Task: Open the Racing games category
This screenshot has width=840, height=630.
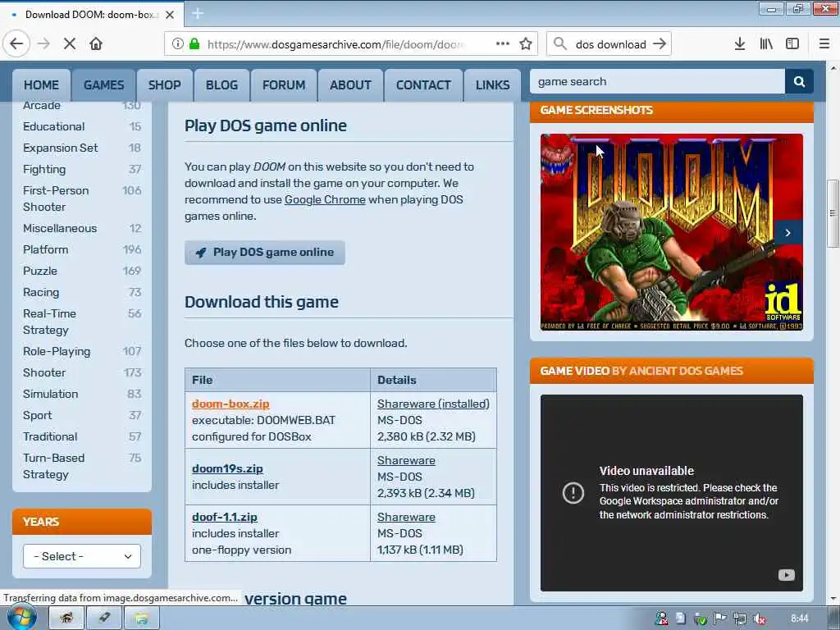Action: point(41,293)
